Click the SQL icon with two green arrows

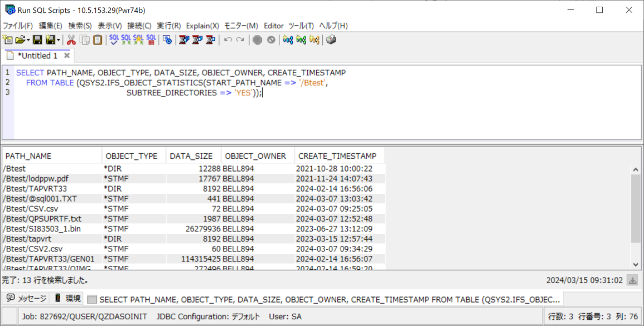tap(126, 40)
